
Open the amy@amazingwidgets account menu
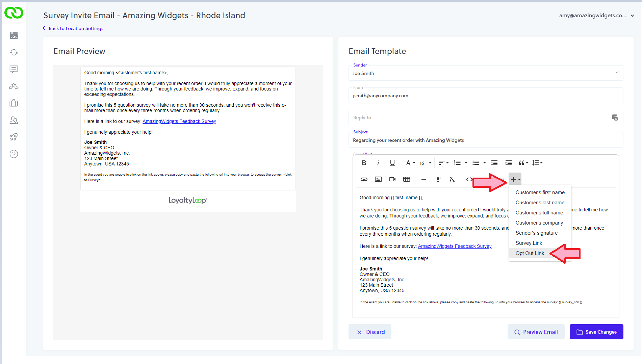point(596,16)
